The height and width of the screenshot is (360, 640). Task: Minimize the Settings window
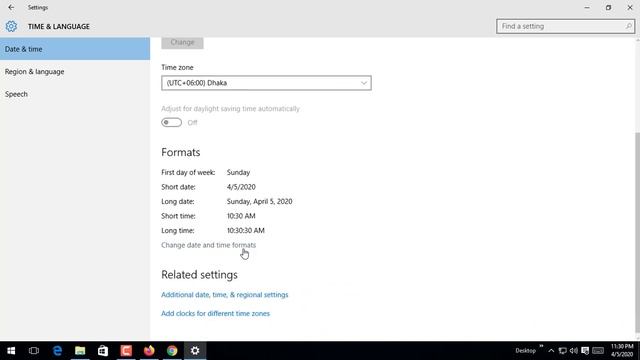coord(587,7)
